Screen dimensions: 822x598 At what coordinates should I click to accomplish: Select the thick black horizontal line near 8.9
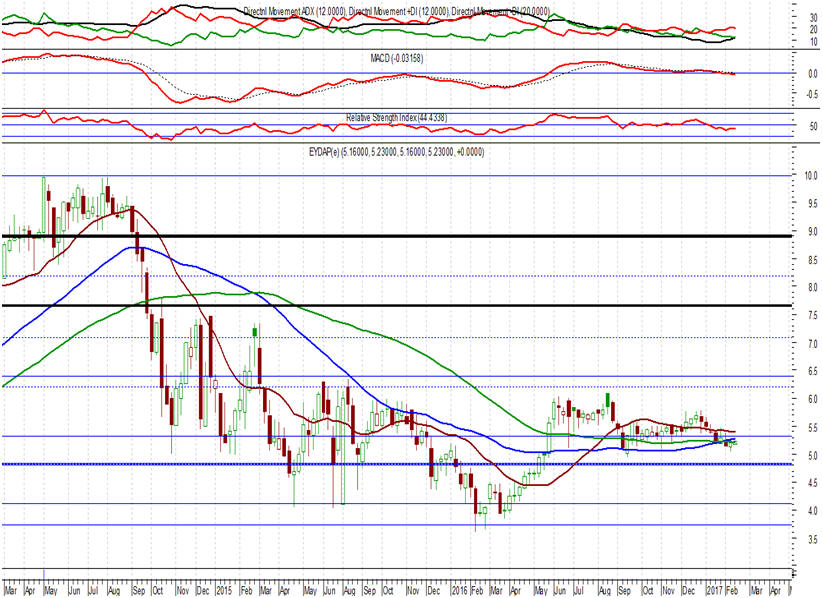(396, 236)
